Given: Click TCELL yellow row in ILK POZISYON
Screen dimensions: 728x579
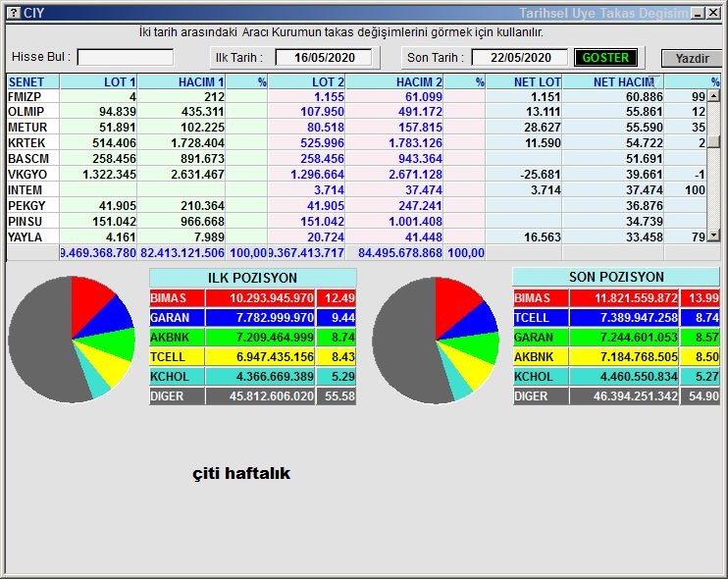Looking at the screenshot, I should tap(252, 357).
